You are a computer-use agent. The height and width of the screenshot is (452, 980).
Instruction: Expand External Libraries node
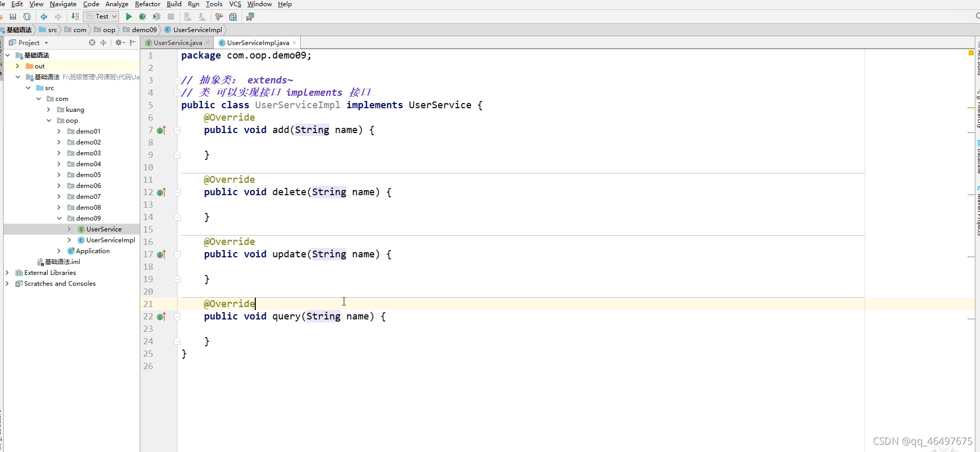pyautogui.click(x=7, y=273)
